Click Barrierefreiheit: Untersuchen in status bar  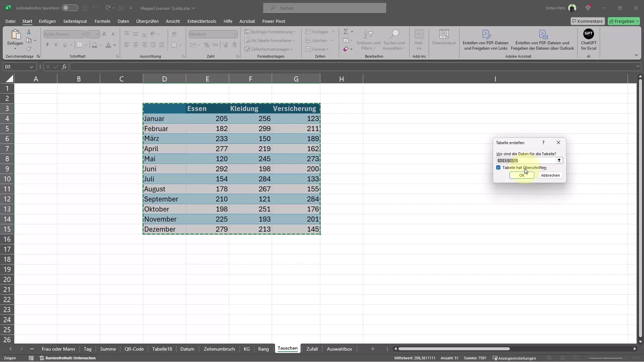(68, 358)
